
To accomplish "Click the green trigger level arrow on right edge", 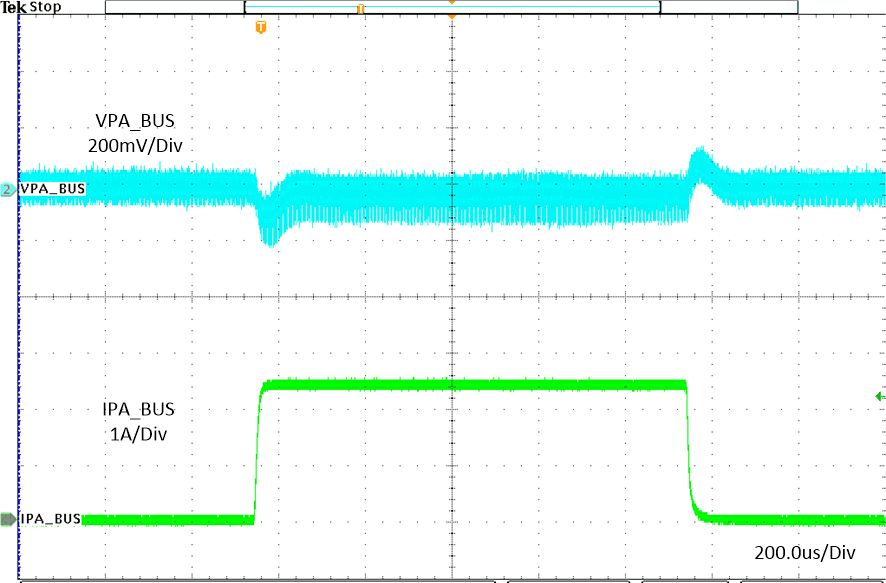I will [x=878, y=396].
